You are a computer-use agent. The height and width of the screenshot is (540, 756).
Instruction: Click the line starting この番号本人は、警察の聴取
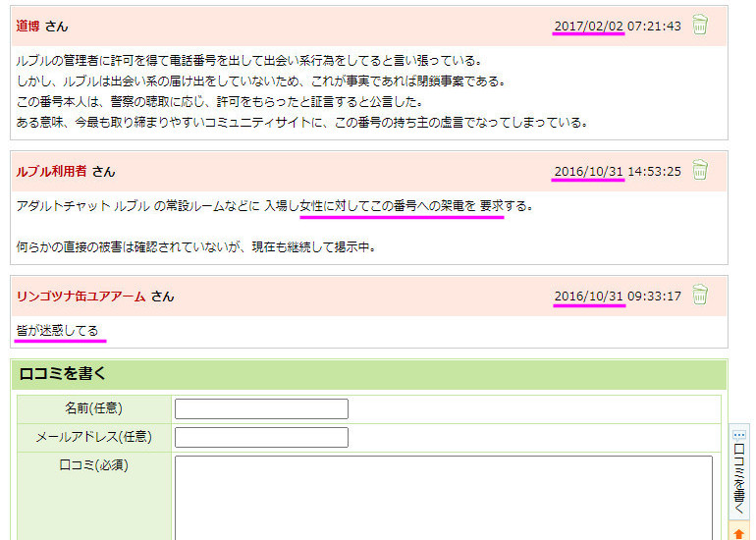[220, 102]
